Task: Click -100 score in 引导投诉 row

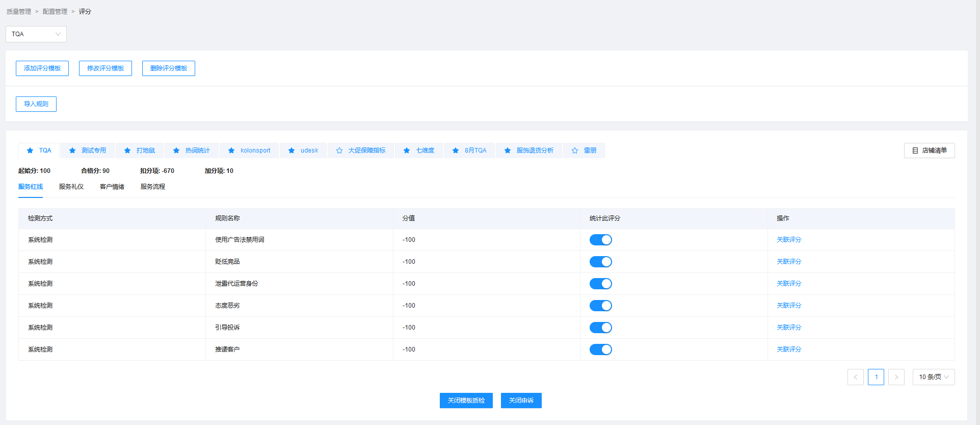Action: pyautogui.click(x=409, y=328)
